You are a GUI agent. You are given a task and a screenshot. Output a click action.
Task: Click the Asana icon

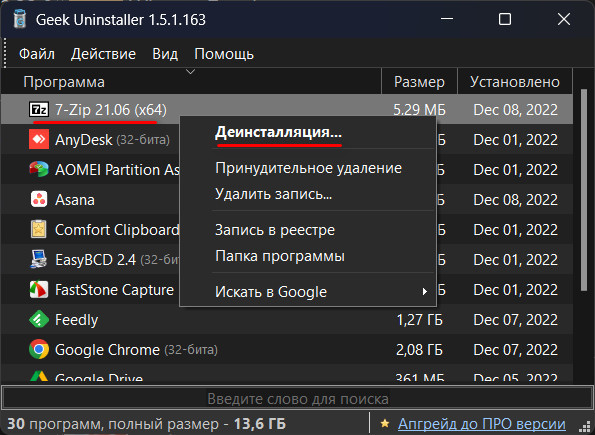point(39,199)
